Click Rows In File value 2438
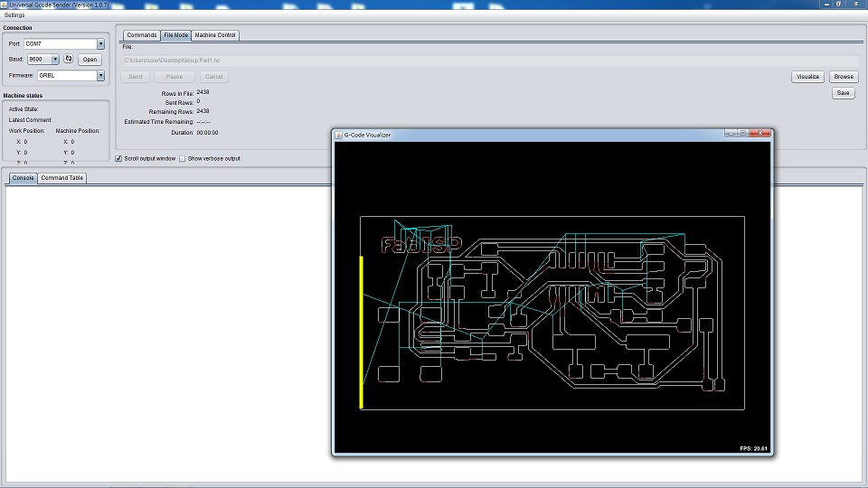Viewport: 868px width, 488px height. click(203, 92)
